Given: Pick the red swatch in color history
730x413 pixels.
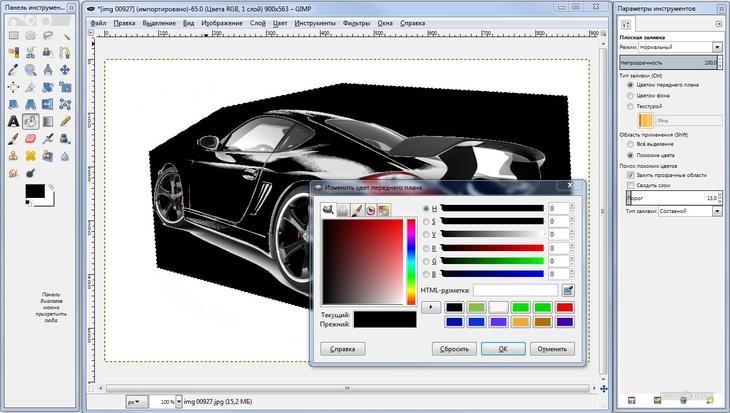Looking at the screenshot, I should pyautogui.click(x=565, y=307).
